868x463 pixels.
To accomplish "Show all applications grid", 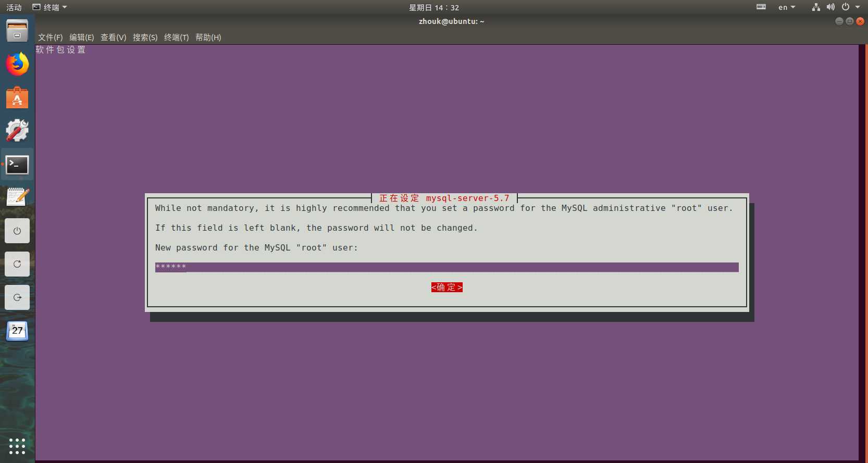I will tap(17, 446).
